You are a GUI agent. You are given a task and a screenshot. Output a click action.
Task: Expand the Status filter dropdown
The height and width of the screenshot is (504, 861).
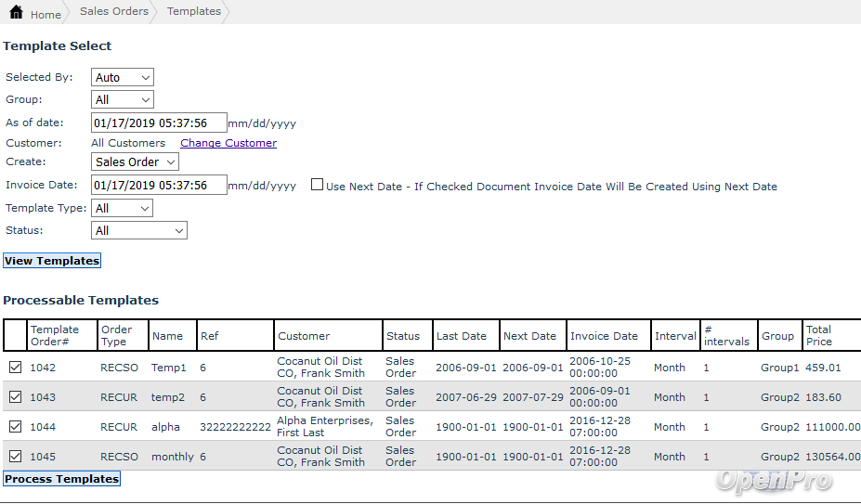pyautogui.click(x=138, y=231)
